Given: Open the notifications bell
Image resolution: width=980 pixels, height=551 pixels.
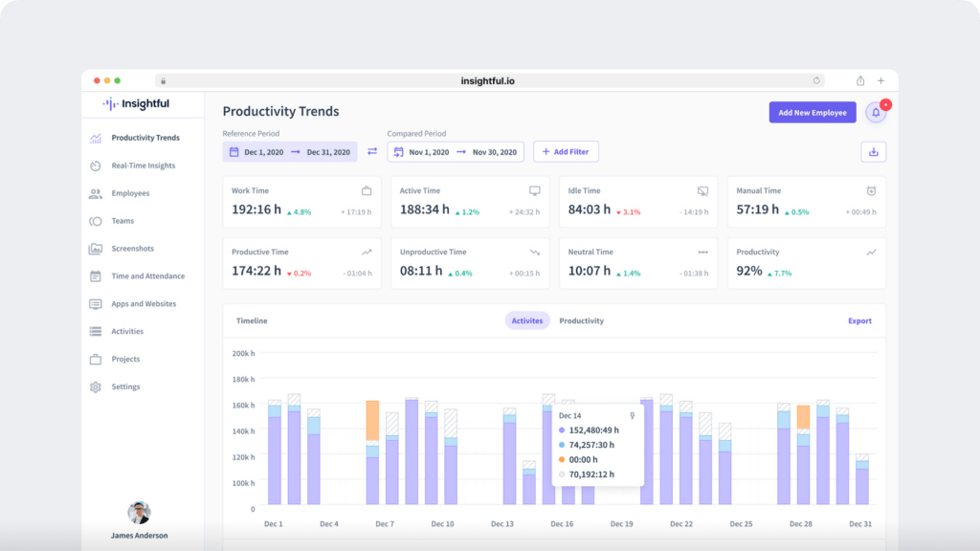Looking at the screenshot, I should pyautogui.click(x=876, y=113).
